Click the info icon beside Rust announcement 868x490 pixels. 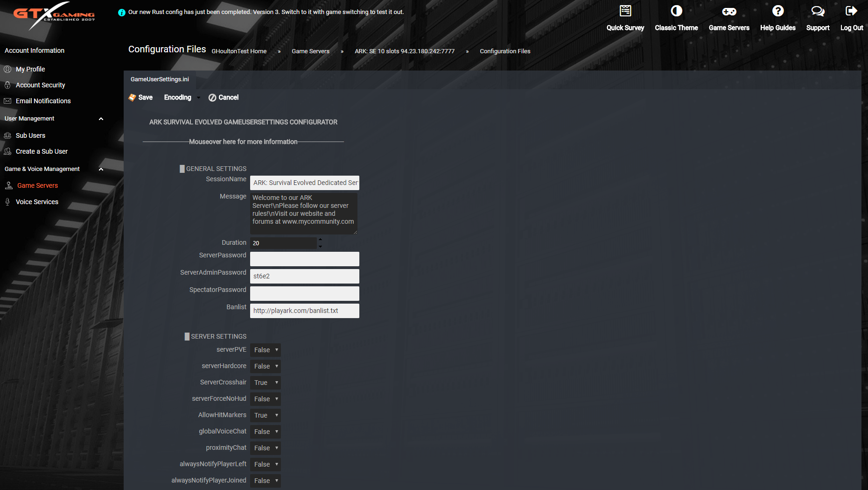tap(122, 13)
